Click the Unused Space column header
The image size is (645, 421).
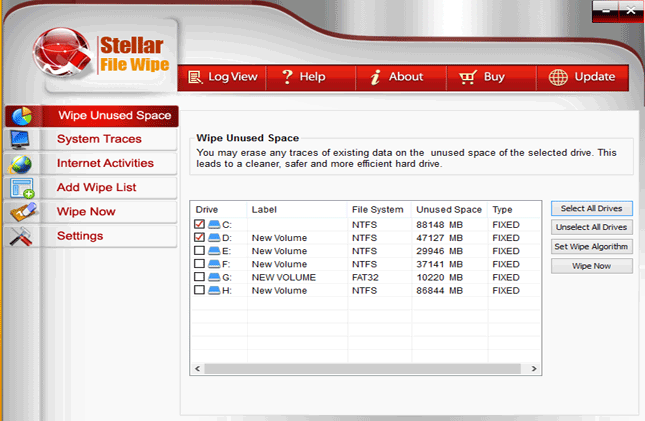click(x=449, y=209)
